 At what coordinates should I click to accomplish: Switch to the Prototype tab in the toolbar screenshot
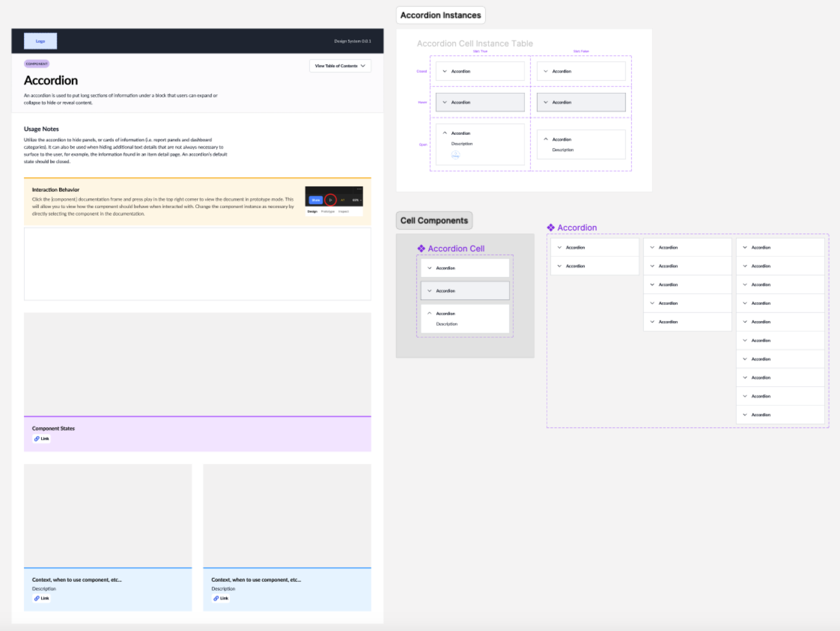(x=328, y=212)
